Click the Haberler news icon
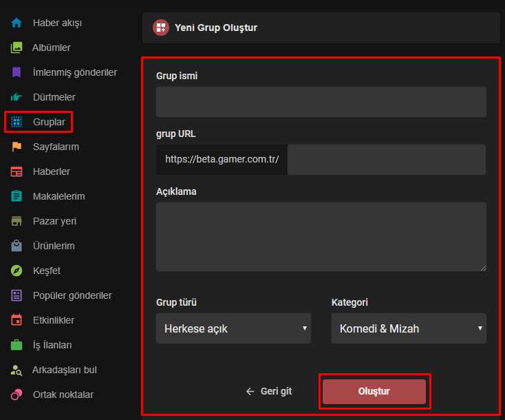505x420 pixels. coord(17,171)
